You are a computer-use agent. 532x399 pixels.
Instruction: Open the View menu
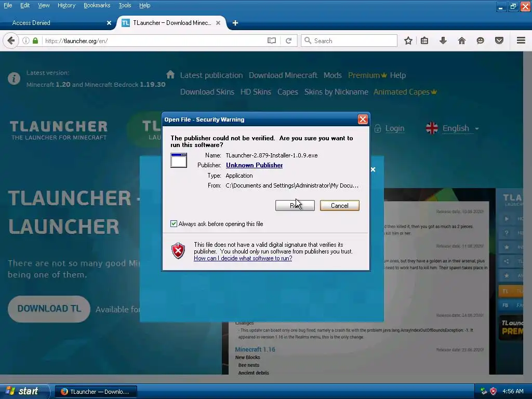44,5
